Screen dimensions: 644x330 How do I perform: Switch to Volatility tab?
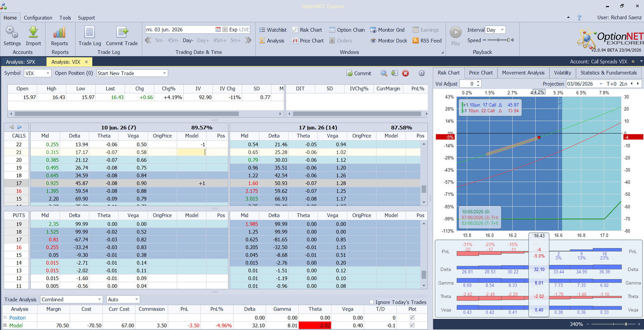coord(562,73)
